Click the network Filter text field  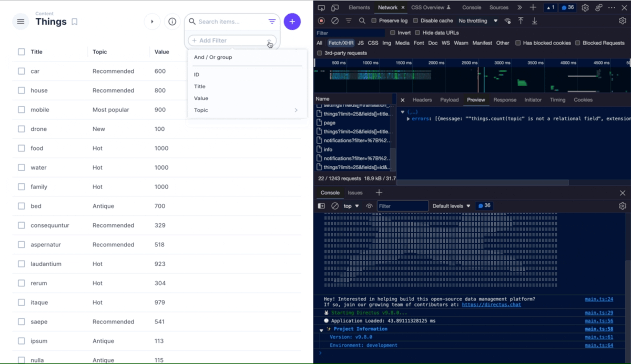click(351, 33)
